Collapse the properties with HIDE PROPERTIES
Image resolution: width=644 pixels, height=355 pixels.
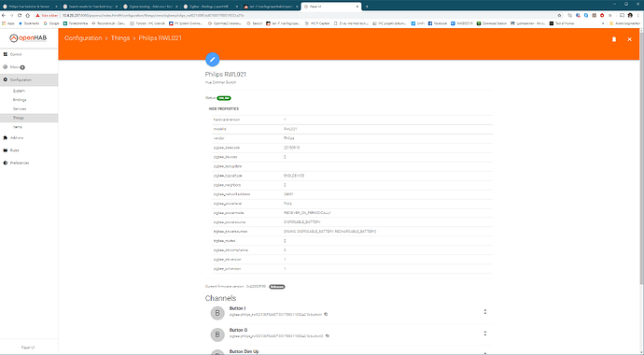point(223,109)
